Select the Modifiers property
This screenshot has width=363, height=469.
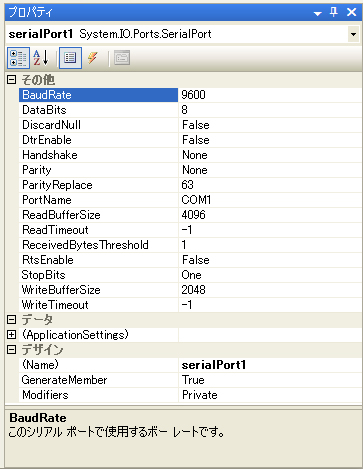pyautogui.click(x=98, y=395)
